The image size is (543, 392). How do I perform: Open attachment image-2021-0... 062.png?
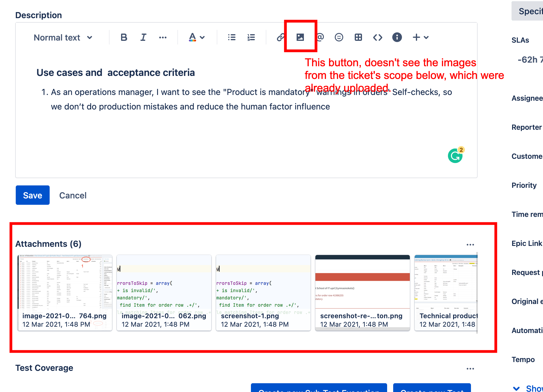[x=164, y=293]
